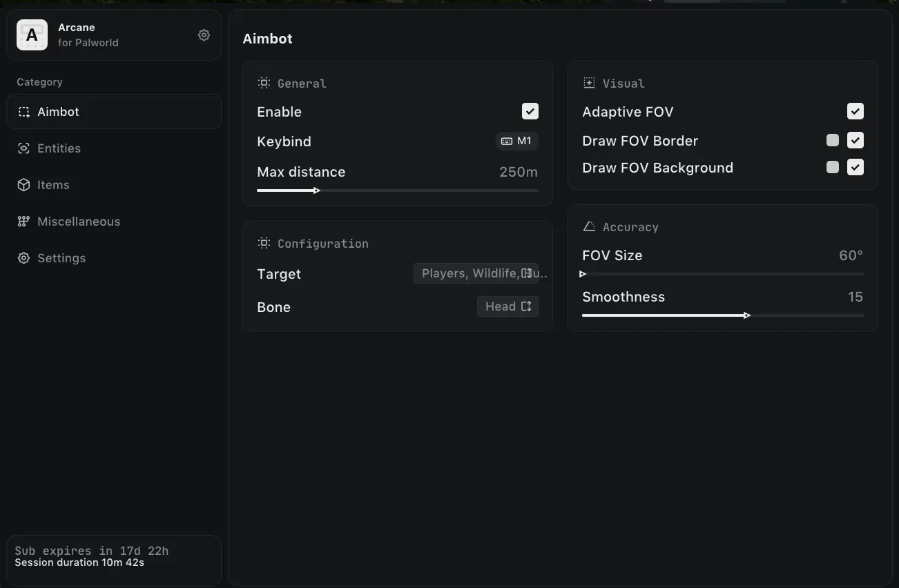
Task: Click the M1 keybind button
Action: pyautogui.click(x=516, y=141)
